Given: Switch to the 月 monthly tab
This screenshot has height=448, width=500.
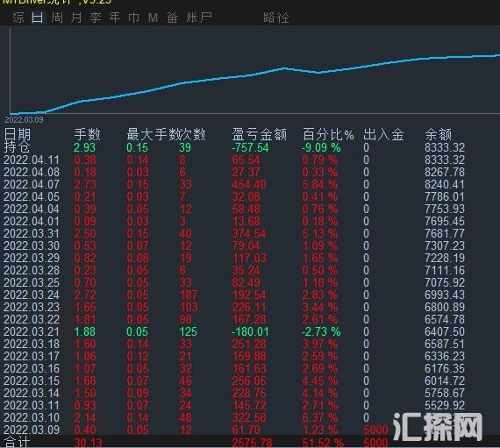Looking at the screenshot, I should click(x=76, y=18).
